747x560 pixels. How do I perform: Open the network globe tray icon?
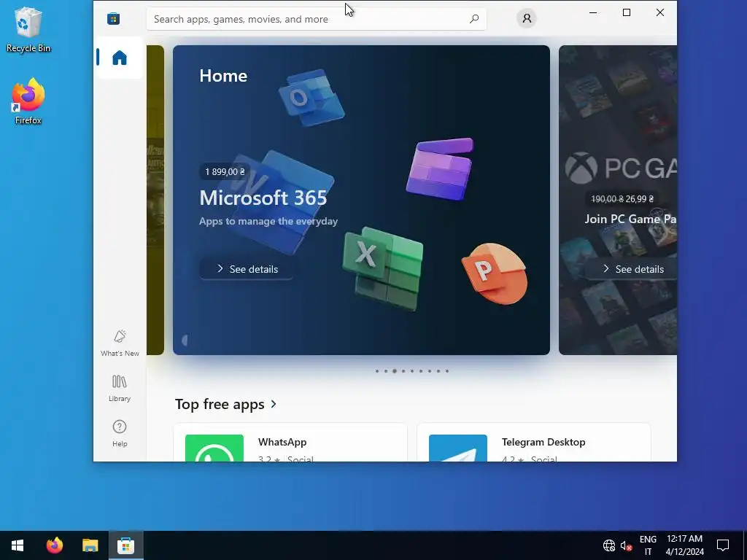tap(609, 545)
